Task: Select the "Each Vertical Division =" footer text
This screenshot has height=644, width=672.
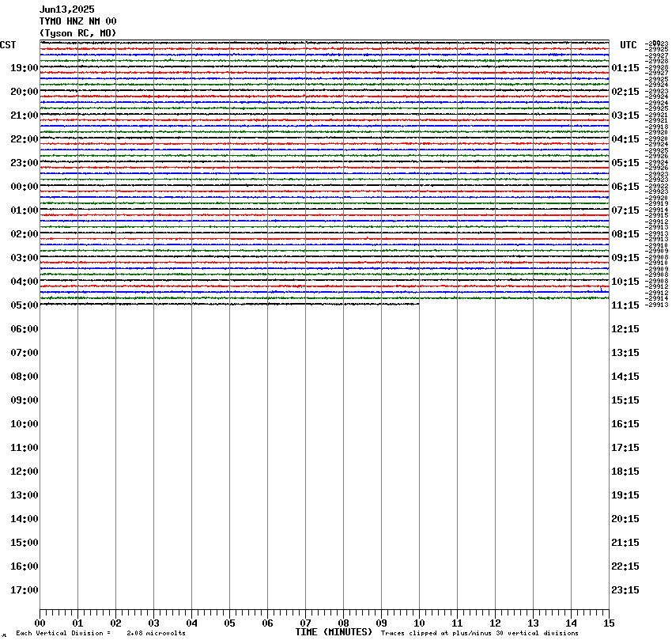Action: (63, 633)
